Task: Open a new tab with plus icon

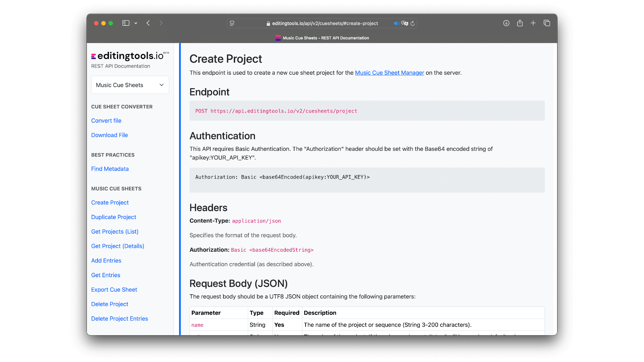Action: [x=533, y=23]
